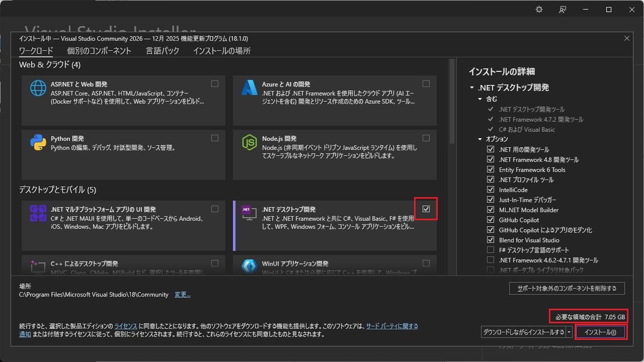This screenshot has height=362, width=644.
Task: Click the Node.js 開発 workload icon
Action: (x=250, y=143)
